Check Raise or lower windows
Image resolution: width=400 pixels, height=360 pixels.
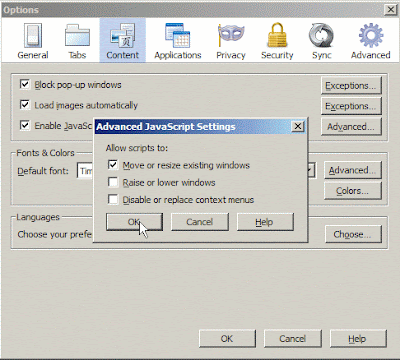(x=113, y=182)
